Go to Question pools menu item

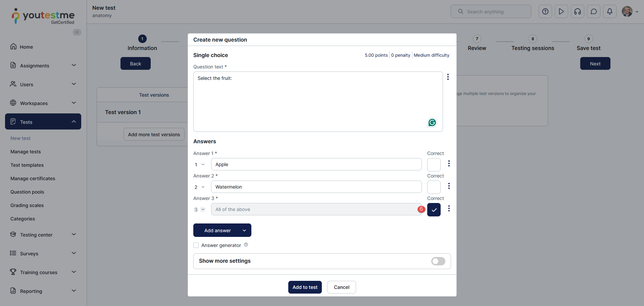click(x=27, y=192)
